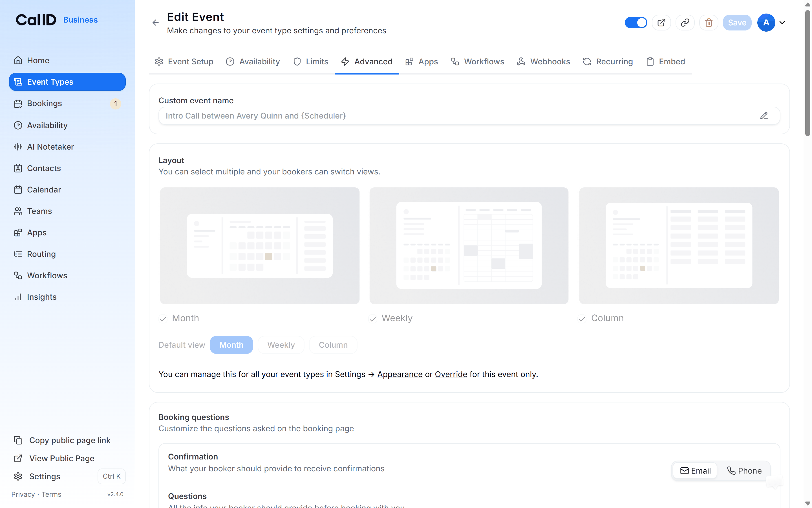Click the Override link
Viewport: 812px width, 508px height.
451,374
